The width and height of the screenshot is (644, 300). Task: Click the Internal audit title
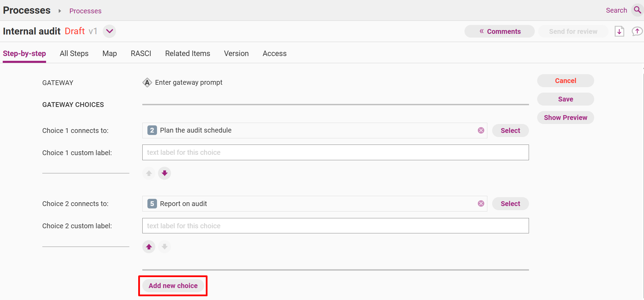(x=32, y=31)
